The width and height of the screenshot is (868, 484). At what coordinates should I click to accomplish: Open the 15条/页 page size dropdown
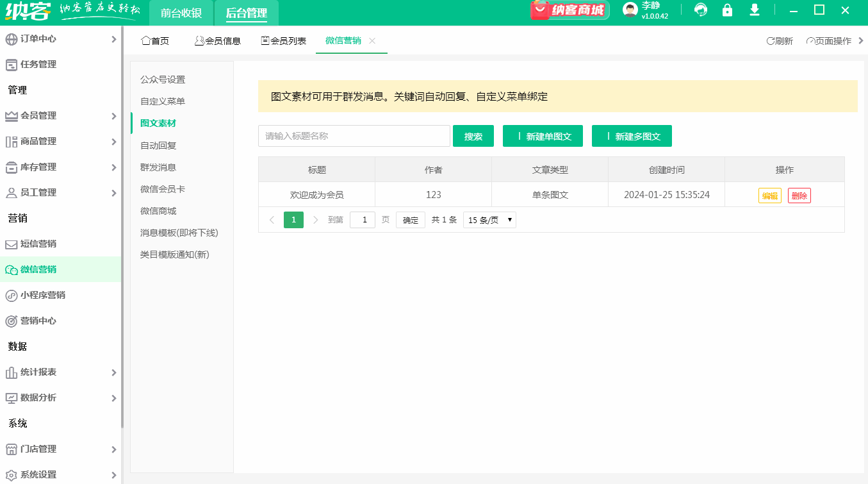tap(489, 219)
